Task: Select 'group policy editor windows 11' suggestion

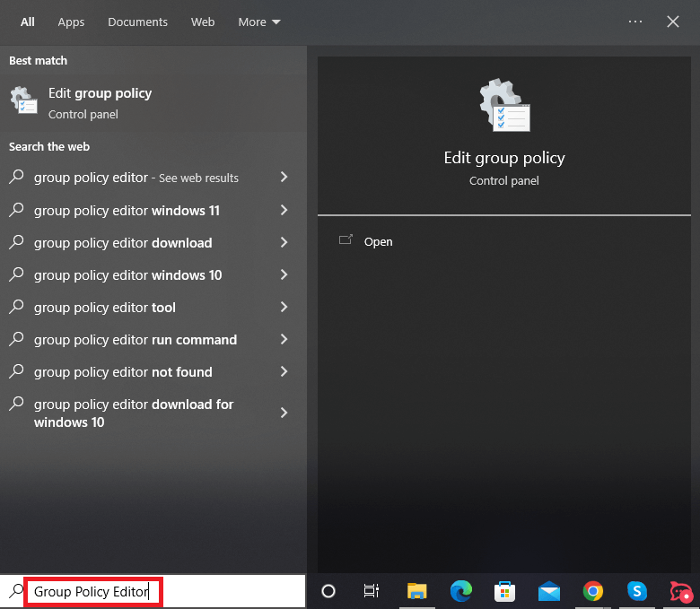Action: pos(127,210)
